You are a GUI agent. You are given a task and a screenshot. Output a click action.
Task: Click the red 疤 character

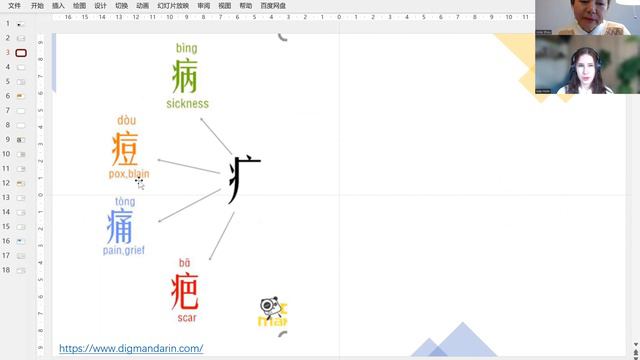pyautogui.click(x=184, y=291)
